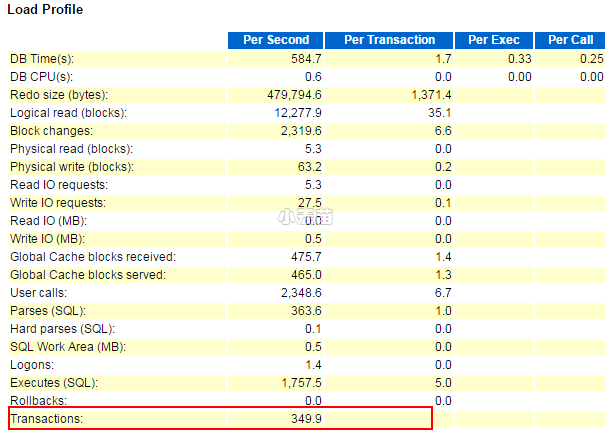Screen dimensions: 611x434
Task: Click the Per Call column header
Action: click(x=570, y=40)
